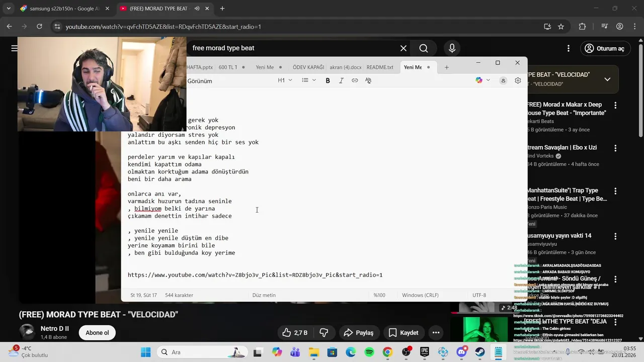This screenshot has width=644, height=362.
Task: Open Steam from taskbar
Action: (480, 352)
